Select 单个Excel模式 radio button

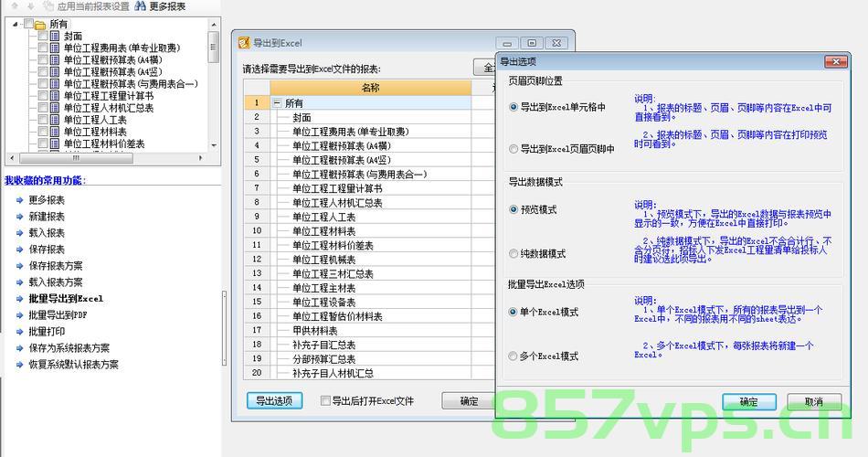(x=513, y=312)
